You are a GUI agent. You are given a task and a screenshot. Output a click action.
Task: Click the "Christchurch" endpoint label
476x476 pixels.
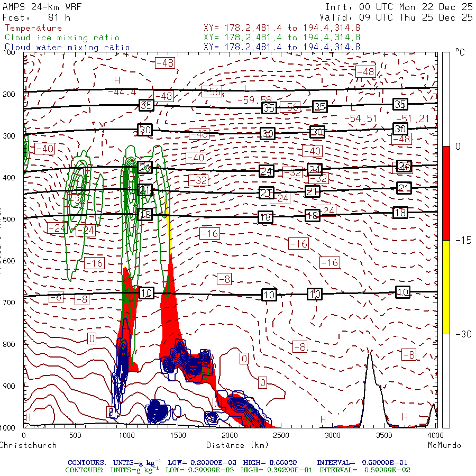pos(28,445)
